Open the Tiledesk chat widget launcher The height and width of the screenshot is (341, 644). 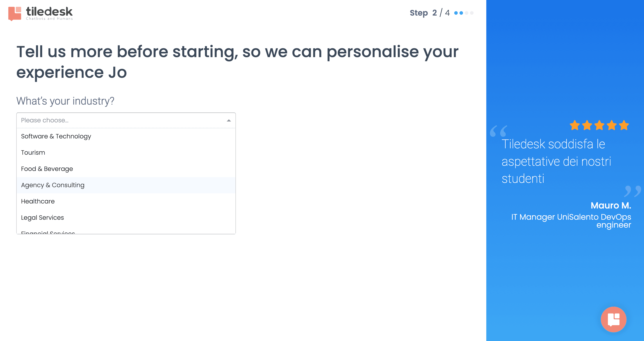pos(613,319)
